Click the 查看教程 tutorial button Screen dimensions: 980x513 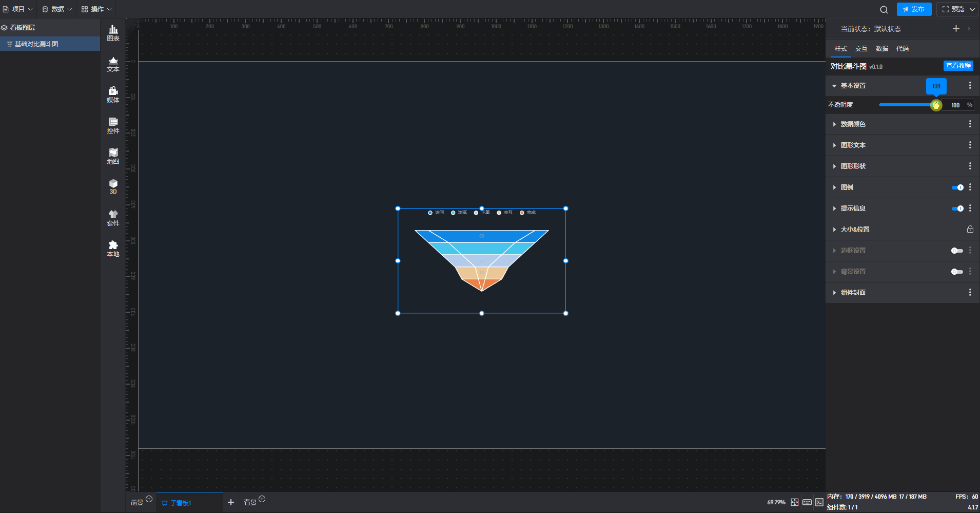pyautogui.click(x=958, y=66)
